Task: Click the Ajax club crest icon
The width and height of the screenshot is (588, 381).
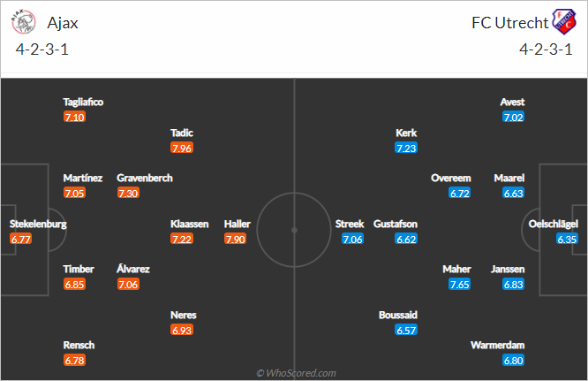Action: (23, 22)
